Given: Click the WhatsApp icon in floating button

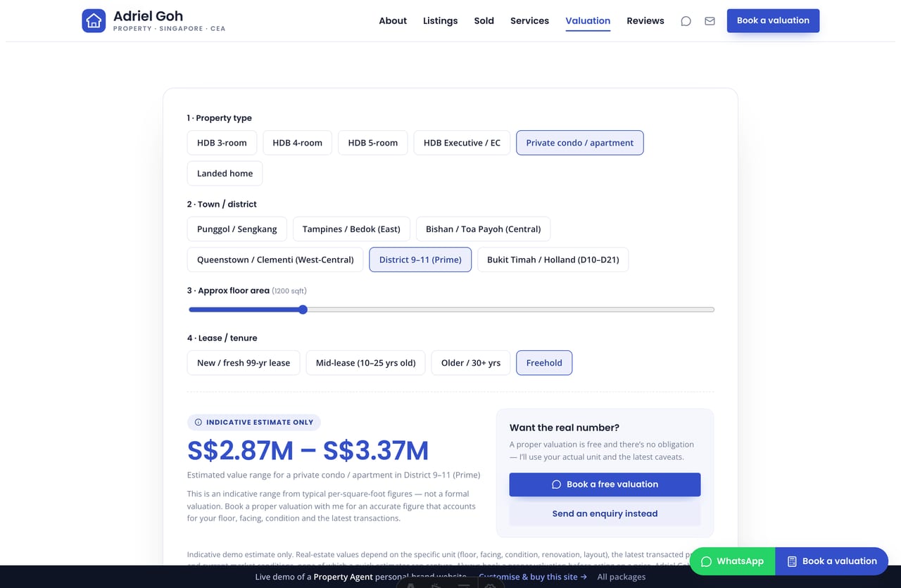Looking at the screenshot, I should pyautogui.click(x=706, y=561).
